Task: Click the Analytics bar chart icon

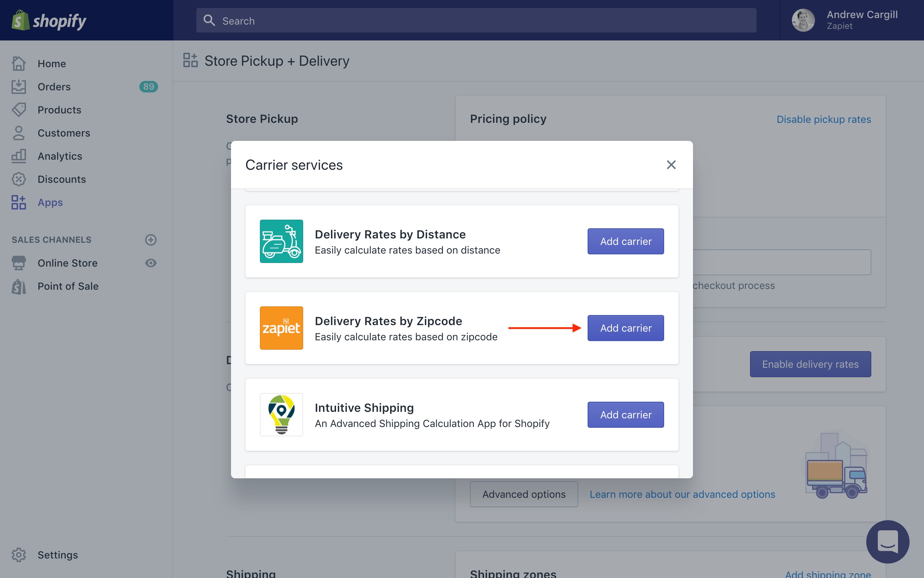Action: click(x=19, y=156)
